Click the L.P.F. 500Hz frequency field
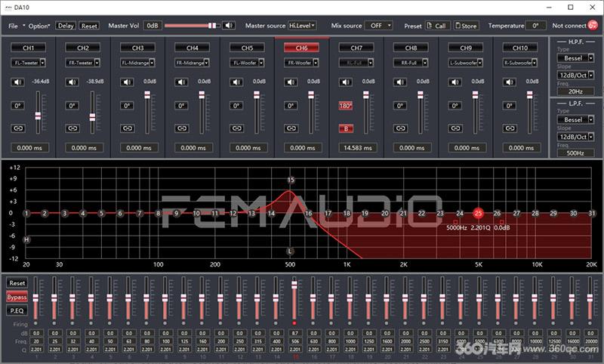 tap(576, 153)
